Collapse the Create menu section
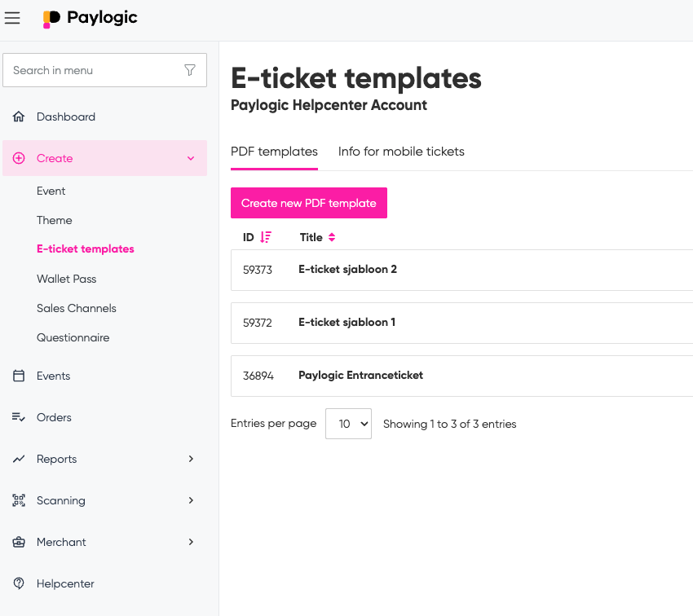The height and width of the screenshot is (616, 693). coord(191,158)
